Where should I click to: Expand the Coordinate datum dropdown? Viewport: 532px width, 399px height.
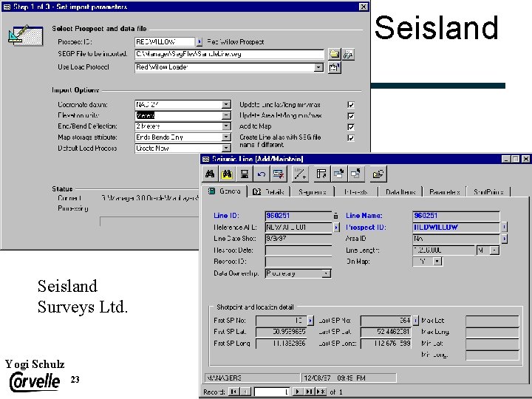point(226,104)
